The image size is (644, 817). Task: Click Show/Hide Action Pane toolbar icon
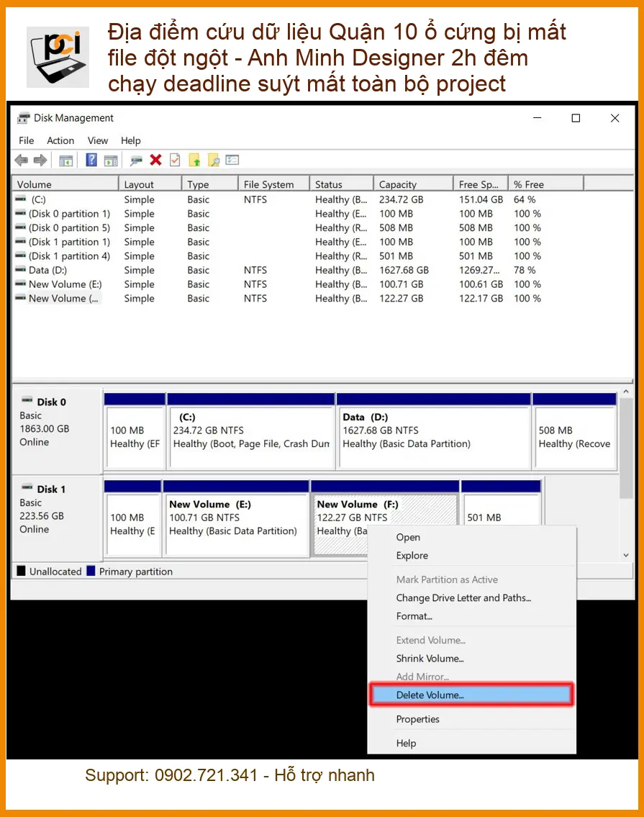click(x=111, y=161)
